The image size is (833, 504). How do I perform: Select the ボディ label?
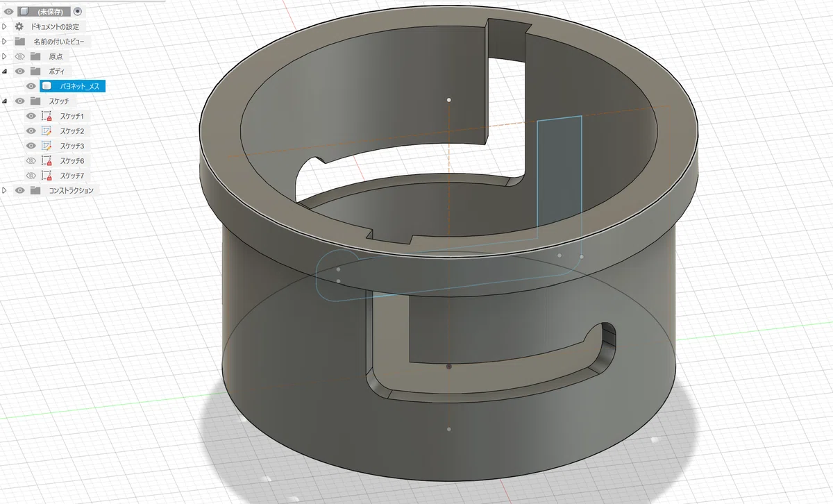[56, 71]
